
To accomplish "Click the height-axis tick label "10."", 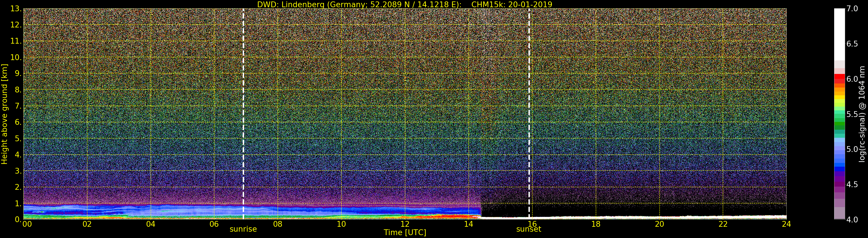I will click(16, 57).
